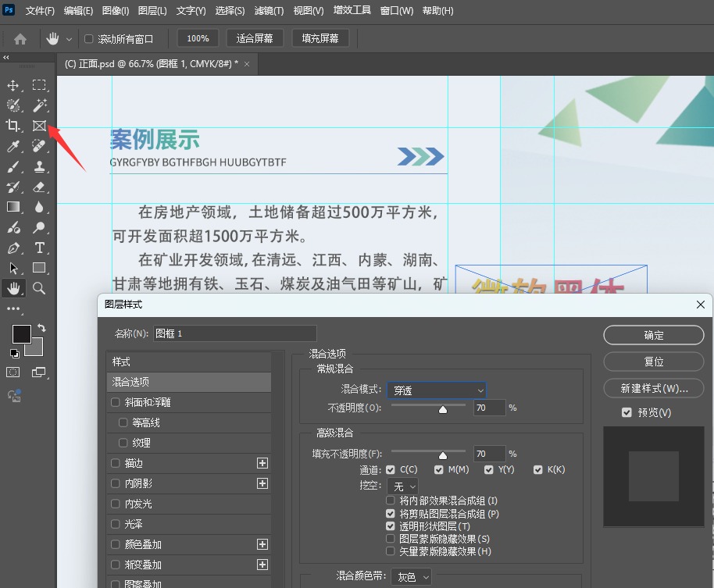
Task: Select the Magic Wand tool
Action: point(39,105)
